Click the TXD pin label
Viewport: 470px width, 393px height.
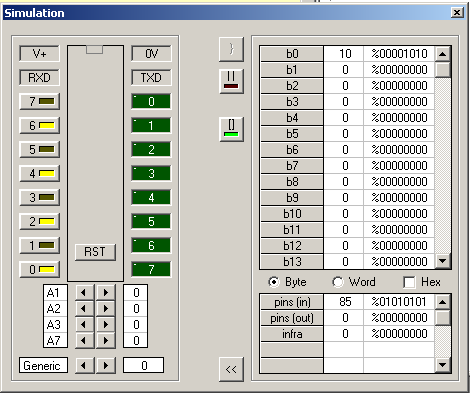coord(151,77)
